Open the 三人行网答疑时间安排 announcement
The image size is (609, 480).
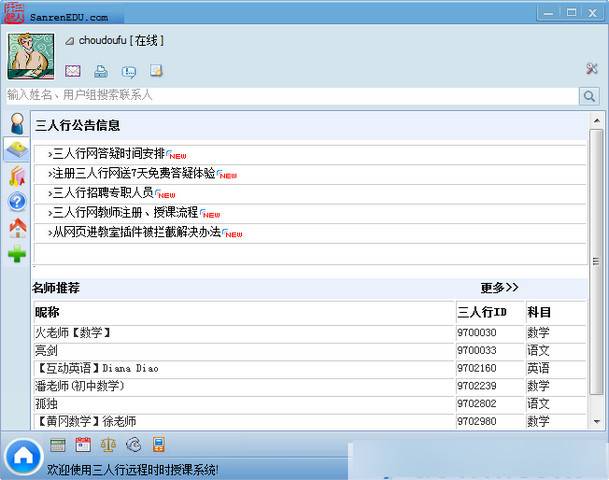click(108, 154)
